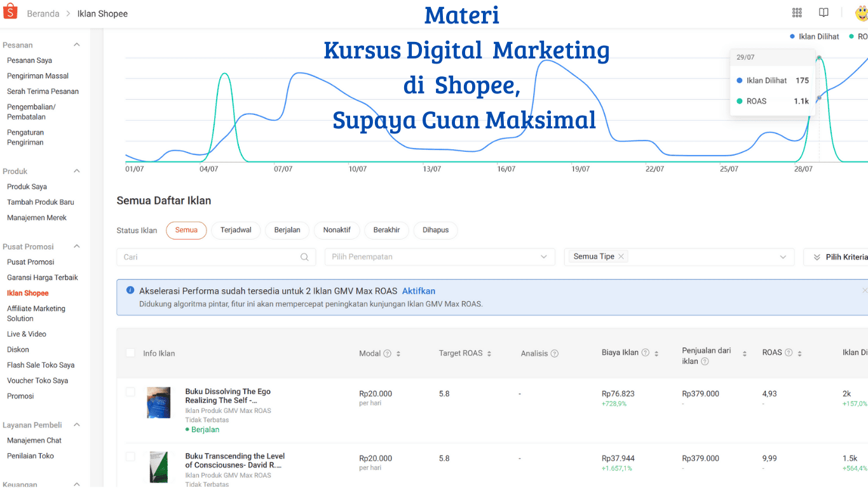Open Pengaturan Pengiriman in sidebar
868x488 pixels.
click(25, 137)
